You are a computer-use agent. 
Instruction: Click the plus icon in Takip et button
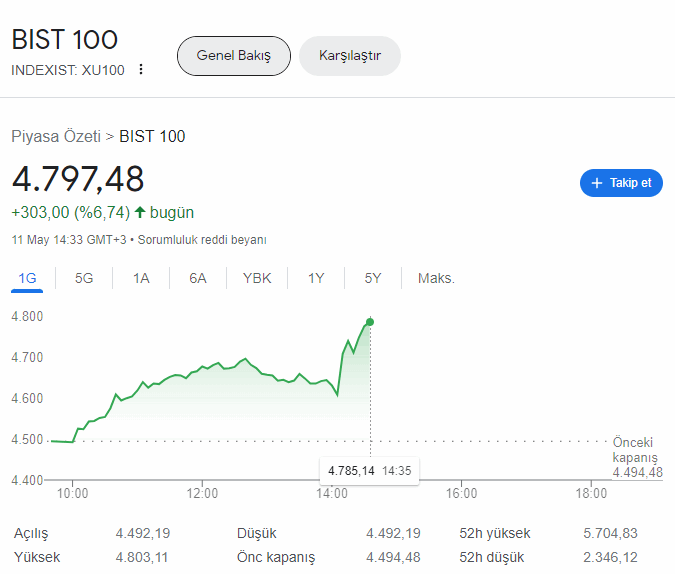point(597,183)
